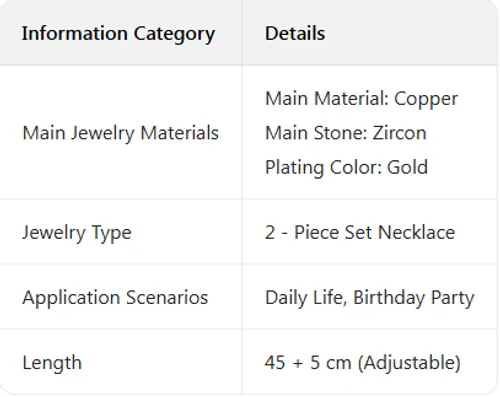Click Birthday Party in application scenarios

coord(414,298)
